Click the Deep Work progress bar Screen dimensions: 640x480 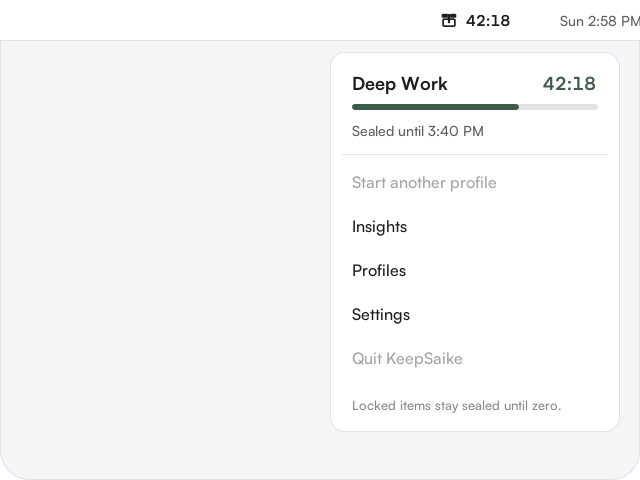click(x=475, y=107)
